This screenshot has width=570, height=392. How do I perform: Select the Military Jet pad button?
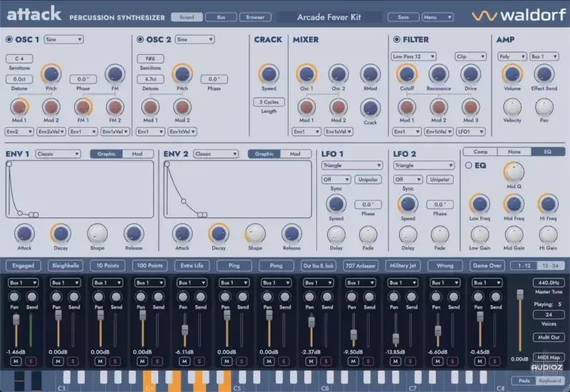click(403, 265)
